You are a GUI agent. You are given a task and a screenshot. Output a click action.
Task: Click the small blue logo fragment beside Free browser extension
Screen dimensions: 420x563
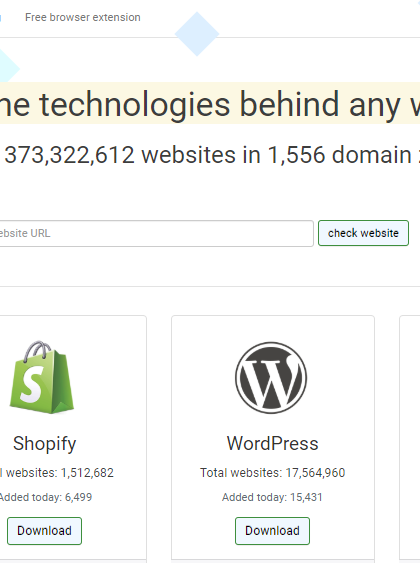coord(1,17)
